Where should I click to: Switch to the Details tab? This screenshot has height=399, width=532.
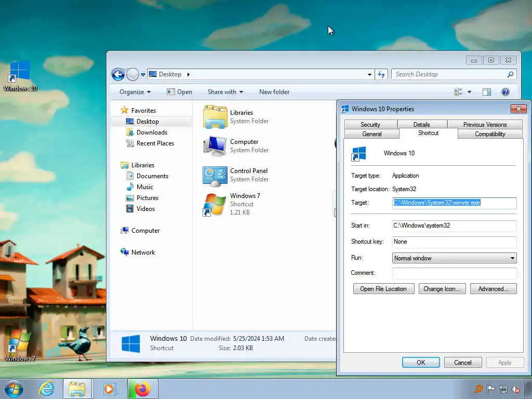click(x=422, y=124)
